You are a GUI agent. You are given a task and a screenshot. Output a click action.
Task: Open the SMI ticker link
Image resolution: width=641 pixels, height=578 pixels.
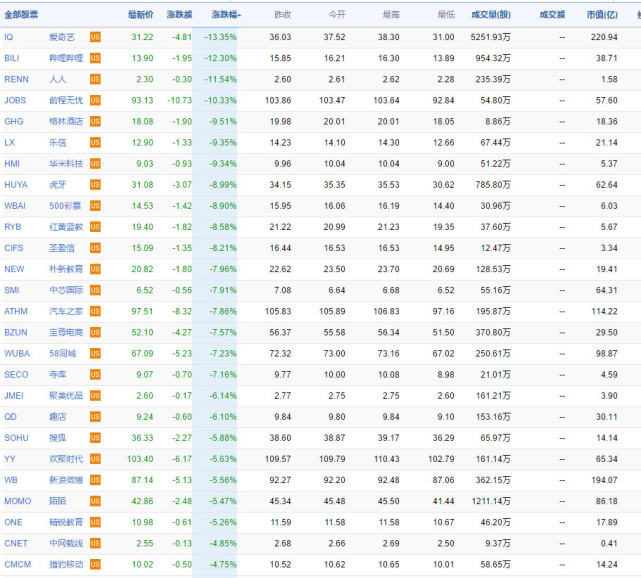coord(12,290)
